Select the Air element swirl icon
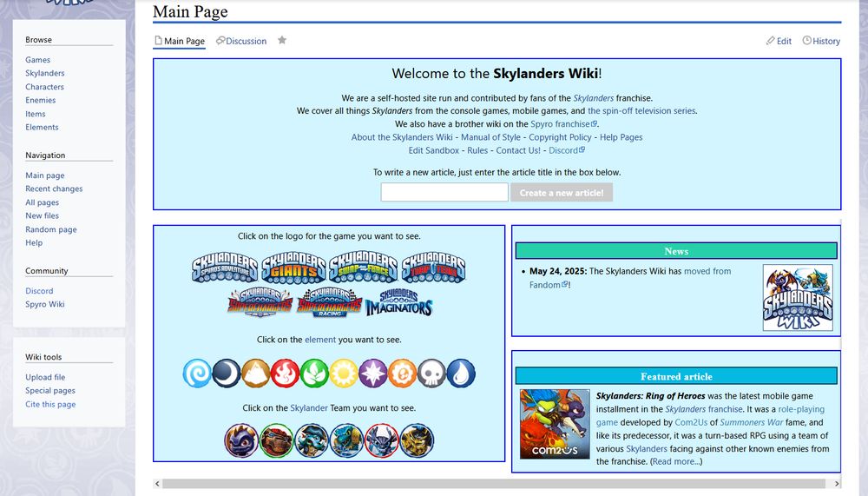Viewport: 868px width, 496px height. click(x=197, y=373)
